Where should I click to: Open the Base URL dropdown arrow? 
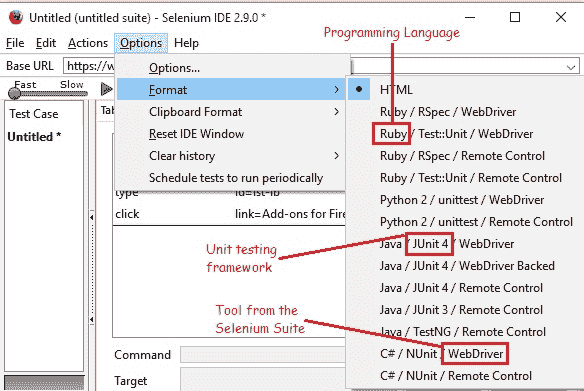(571, 67)
